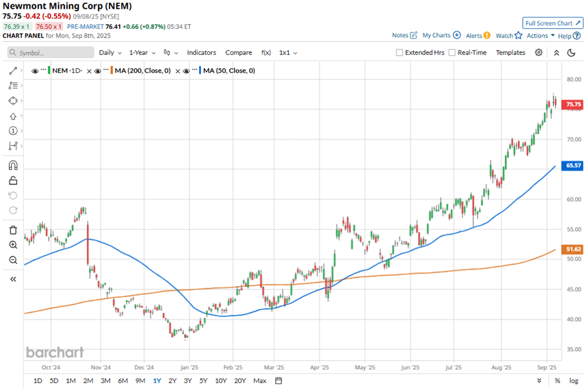Hide the NEM price series

click(x=35, y=71)
